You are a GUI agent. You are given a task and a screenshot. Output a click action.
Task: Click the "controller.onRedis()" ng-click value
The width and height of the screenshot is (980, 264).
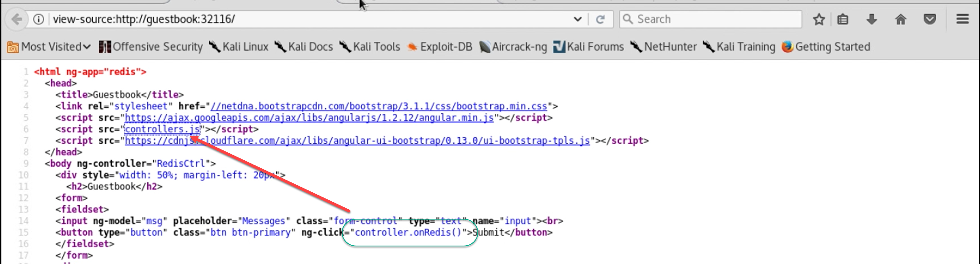pyautogui.click(x=408, y=232)
